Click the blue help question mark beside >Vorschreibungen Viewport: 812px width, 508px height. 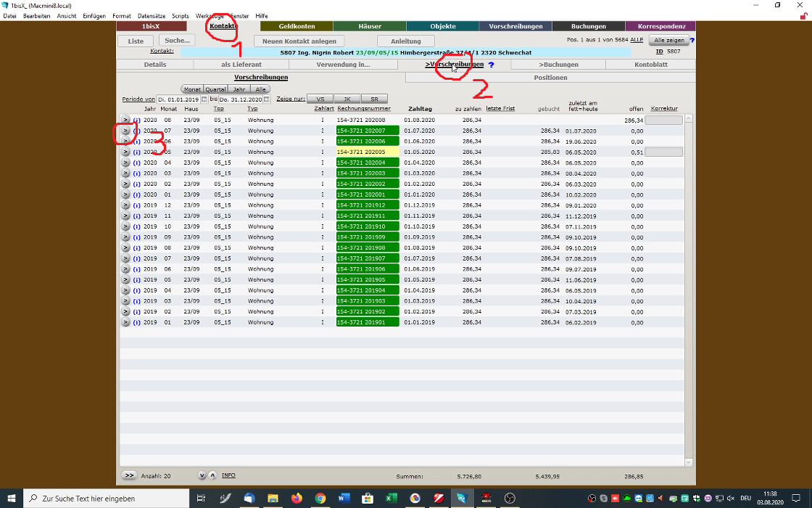(x=491, y=65)
